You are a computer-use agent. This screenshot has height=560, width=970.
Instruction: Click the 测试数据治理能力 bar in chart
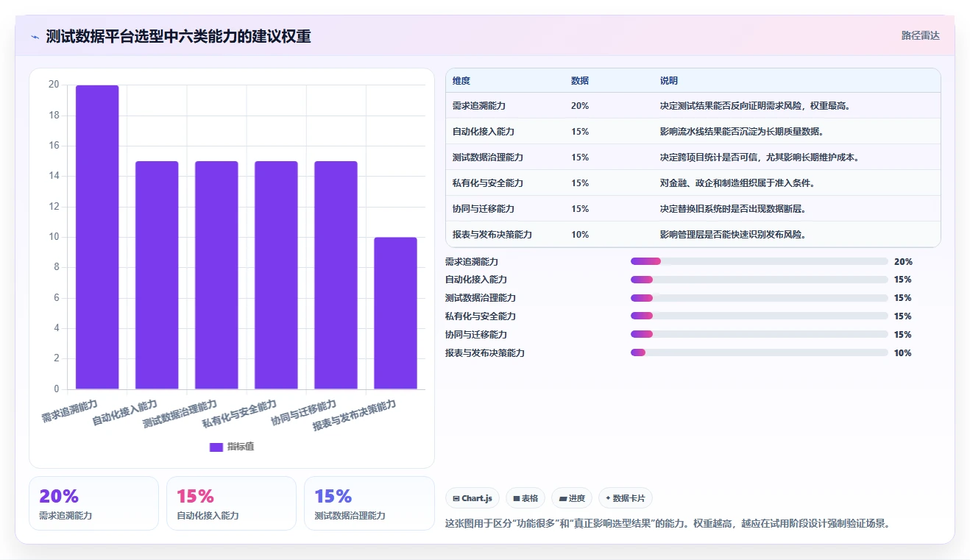point(216,275)
